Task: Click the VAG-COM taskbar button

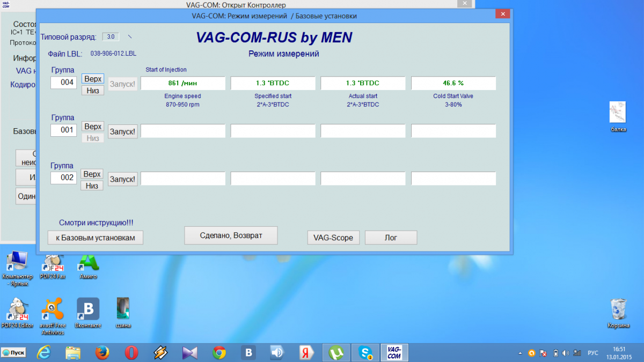Action: click(394, 352)
